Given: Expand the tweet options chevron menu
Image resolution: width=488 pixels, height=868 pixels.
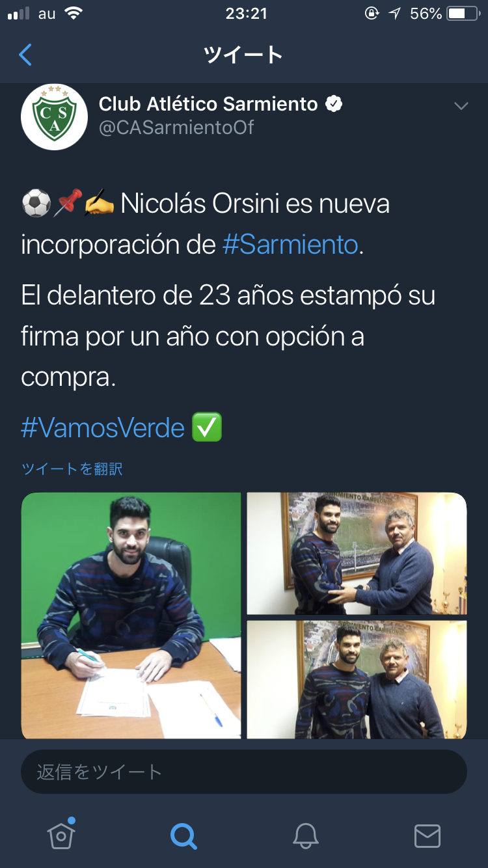Looking at the screenshot, I should 461,106.
